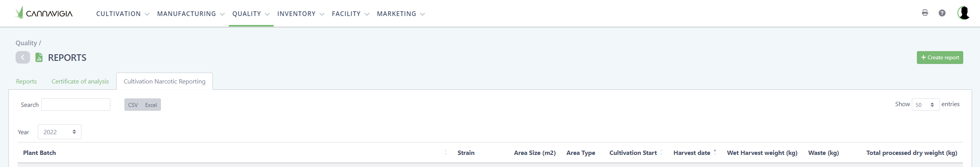Sort by the Harvest date column arrow
This screenshot has height=167, width=980.
715,152
